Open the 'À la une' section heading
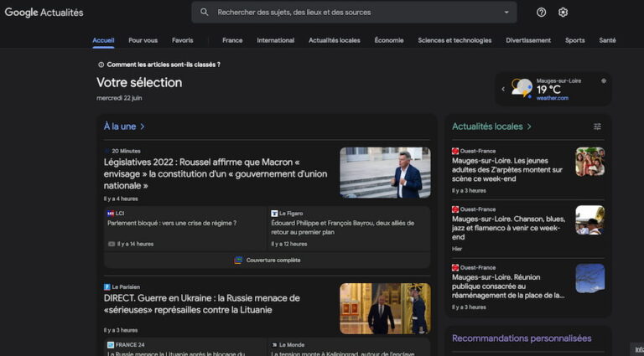Viewport: 644px width, 356px height. 120,126
